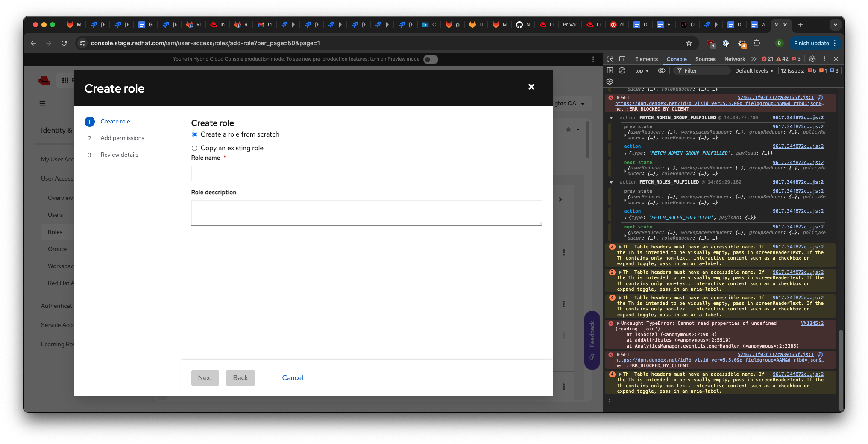Screen dimensions: 868x444
Task: Open the hamburger navigation menu icon
Action: (x=42, y=103)
